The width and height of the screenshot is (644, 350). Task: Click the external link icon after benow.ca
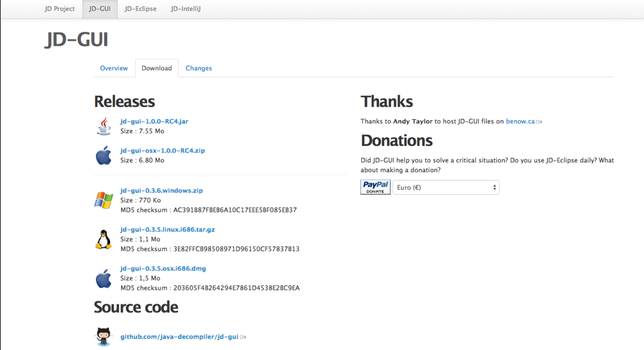(x=539, y=122)
